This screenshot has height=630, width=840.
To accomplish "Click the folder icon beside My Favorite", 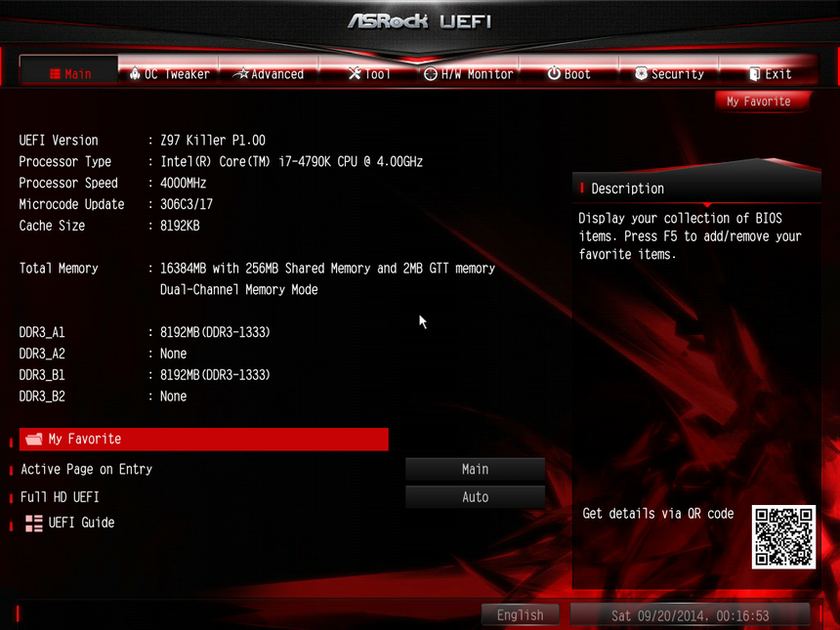I will tap(32, 439).
